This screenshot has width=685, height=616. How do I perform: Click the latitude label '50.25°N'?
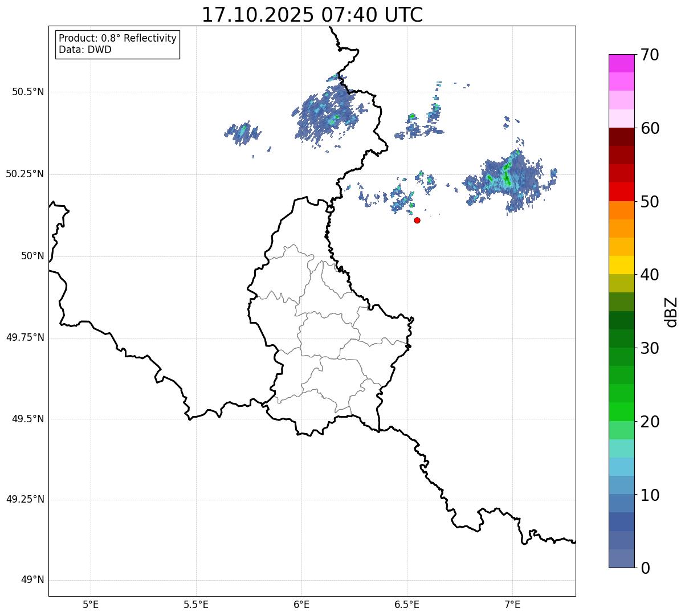(25, 174)
